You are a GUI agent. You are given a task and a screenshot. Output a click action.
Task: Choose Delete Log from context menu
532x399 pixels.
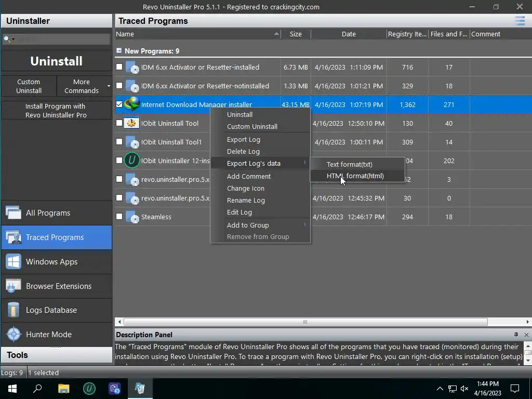point(260,152)
